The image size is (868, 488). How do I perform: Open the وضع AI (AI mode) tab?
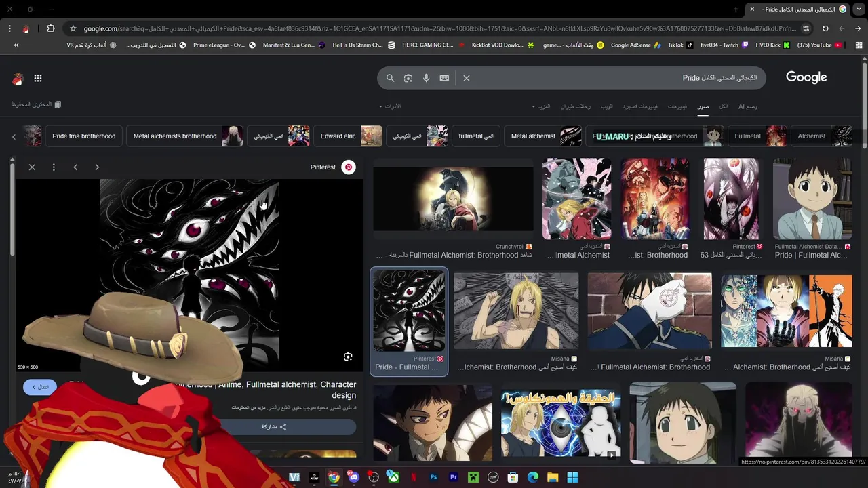(x=747, y=106)
